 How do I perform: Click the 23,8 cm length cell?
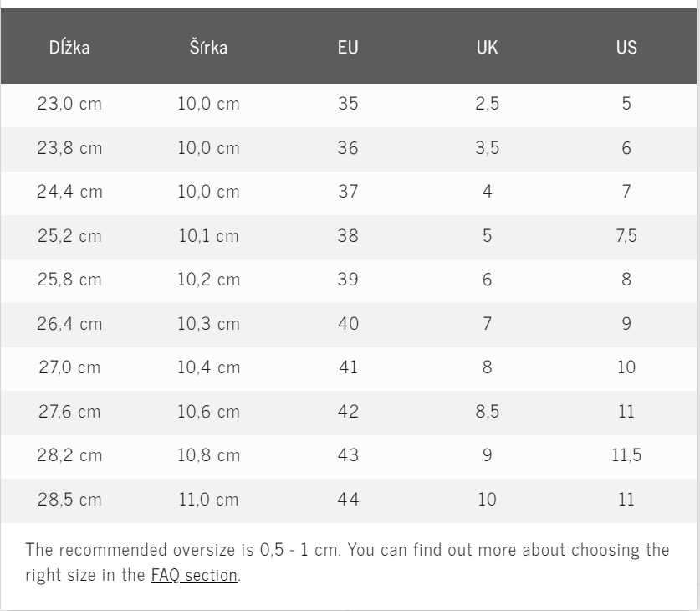69,148
